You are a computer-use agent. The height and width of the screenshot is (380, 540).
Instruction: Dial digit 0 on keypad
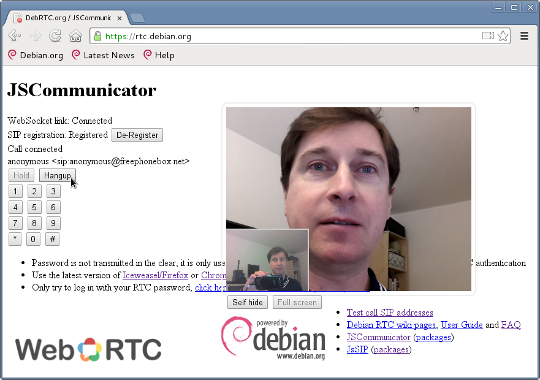tap(33, 239)
